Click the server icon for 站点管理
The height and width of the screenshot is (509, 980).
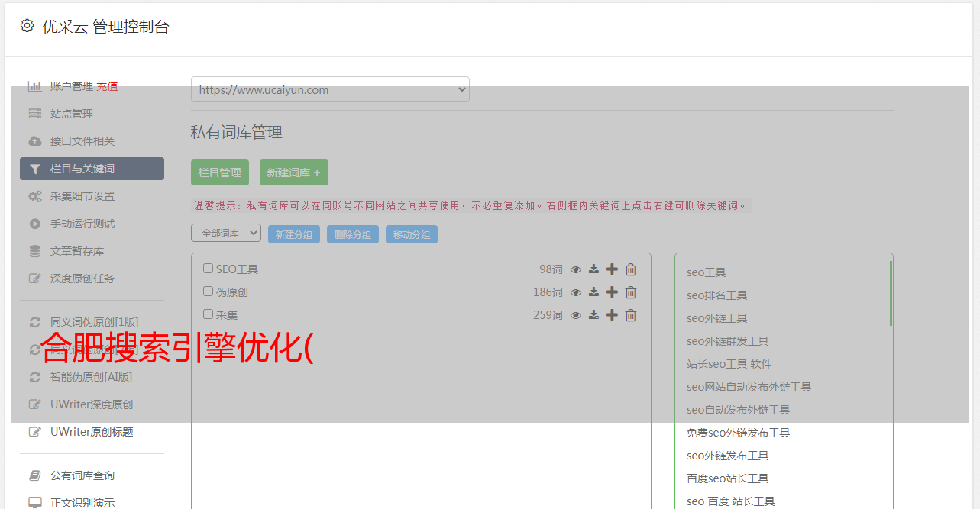click(x=35, y=114)
